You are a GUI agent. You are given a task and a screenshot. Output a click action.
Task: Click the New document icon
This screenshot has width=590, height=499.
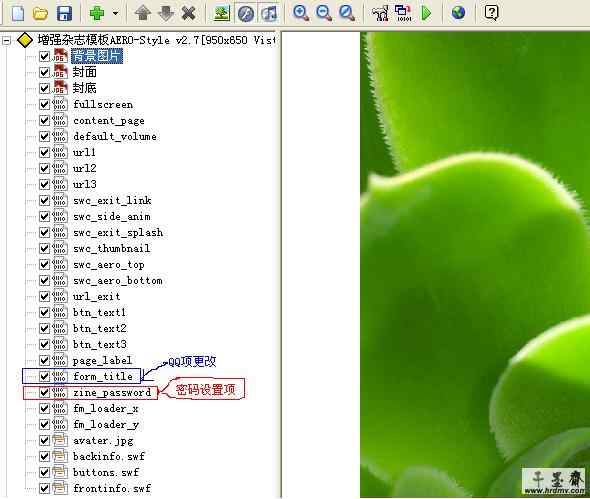click(x=18, y=14)
